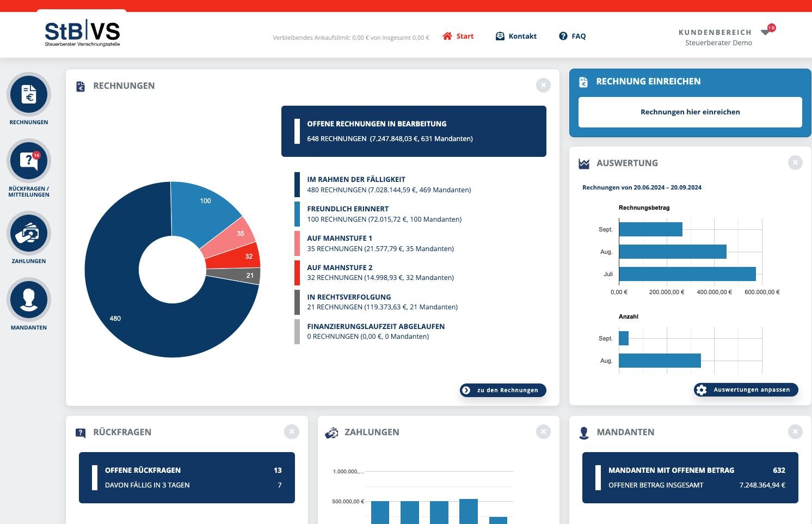Click the StB VS logo
This screenshot has width=812, height=524.
[x=82, y=34]
